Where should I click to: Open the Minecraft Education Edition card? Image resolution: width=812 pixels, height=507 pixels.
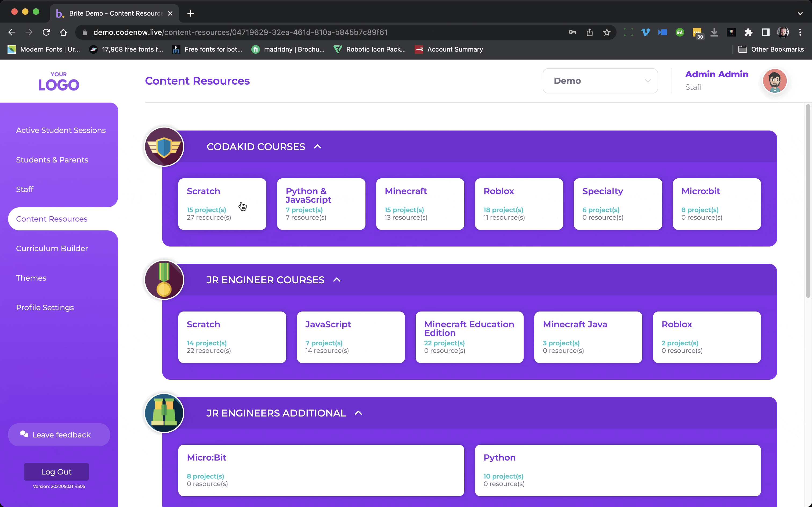[469, 337]
